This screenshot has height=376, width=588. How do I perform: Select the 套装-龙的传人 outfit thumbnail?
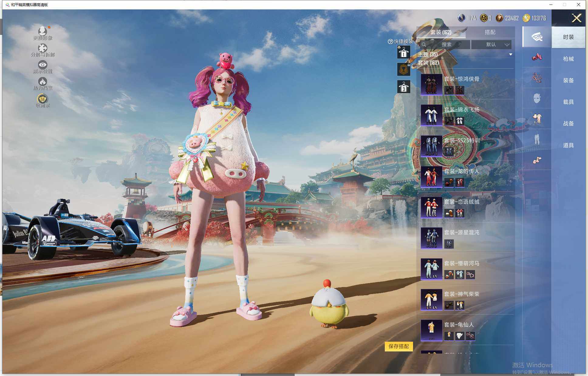coord(431,177)
